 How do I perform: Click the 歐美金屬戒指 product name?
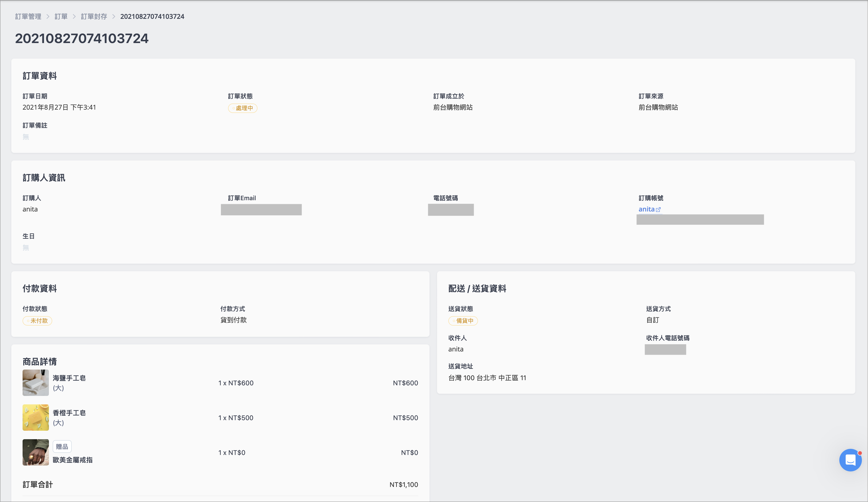[x=73, y=460]
